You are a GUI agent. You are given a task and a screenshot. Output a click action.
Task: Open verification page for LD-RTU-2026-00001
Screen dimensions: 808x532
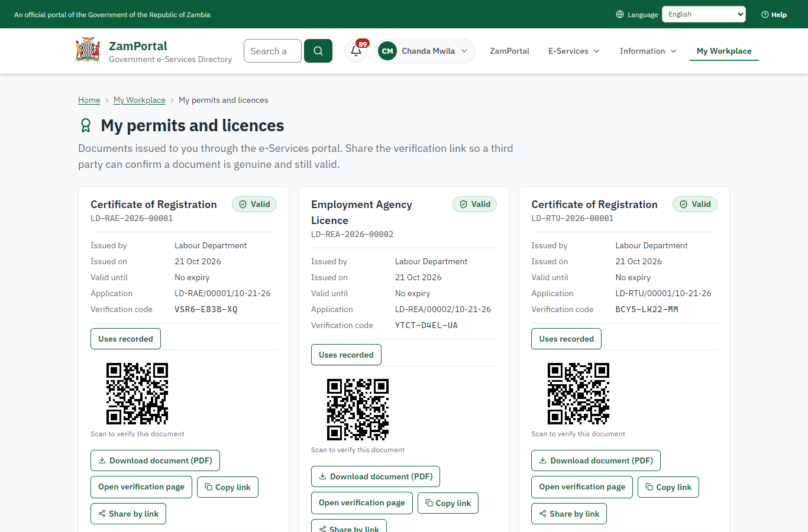[582, 487]
